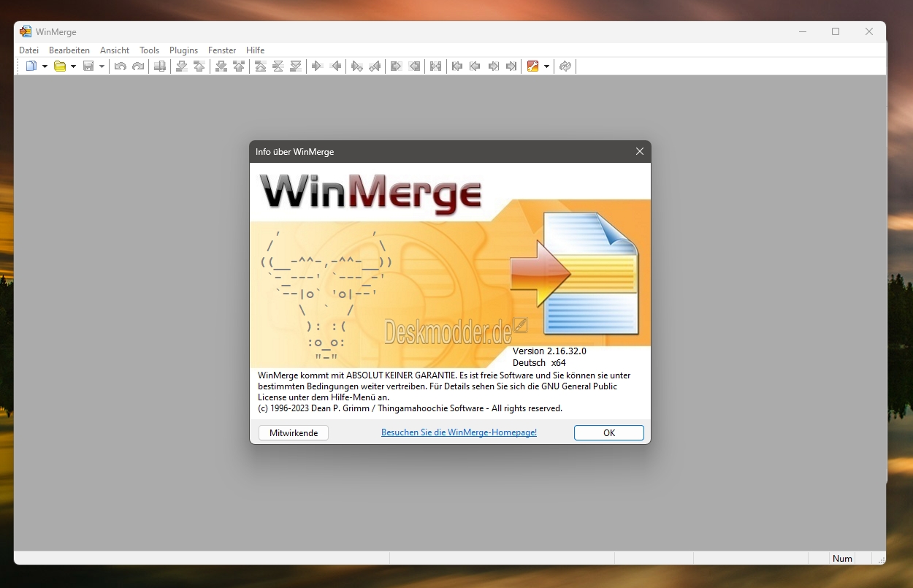
Task: Open the Bearbeiten menu
Action: [69, 50]
